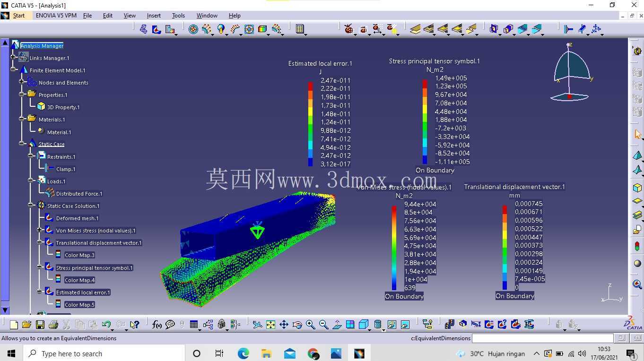Select Distributed Force.1 in the tree
This screenshot has height=361, width=644.
pos(79,194)
